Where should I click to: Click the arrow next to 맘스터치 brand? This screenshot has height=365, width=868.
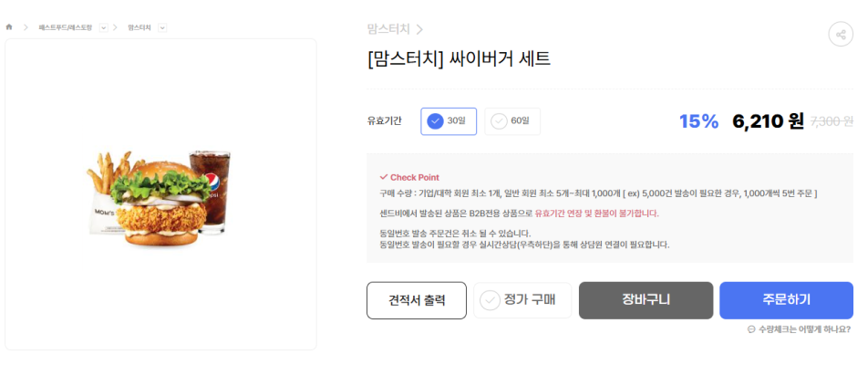(x=419, y=29)
